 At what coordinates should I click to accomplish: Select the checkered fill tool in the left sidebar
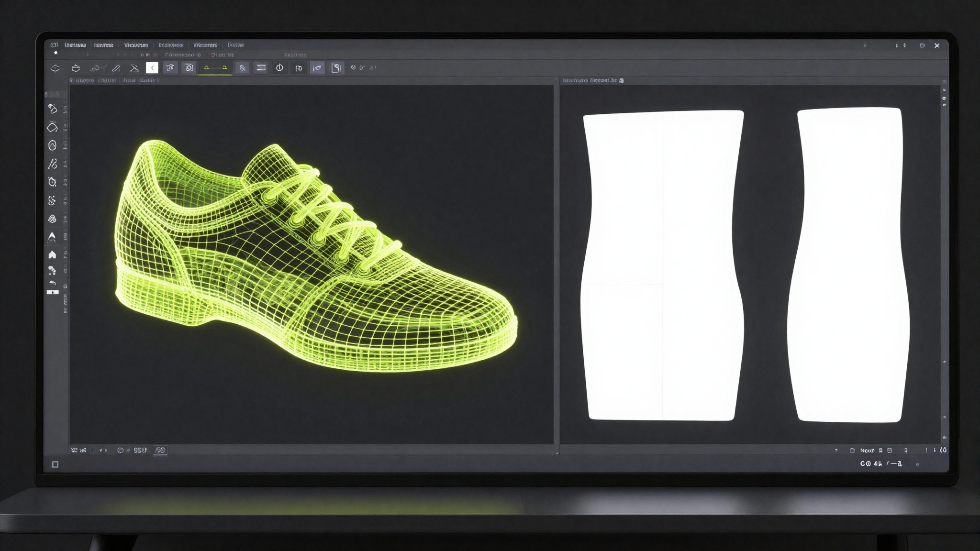click(52, 271)
